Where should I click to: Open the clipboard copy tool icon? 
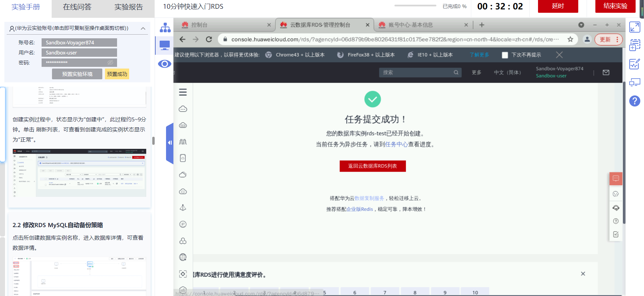click(x=635, y=45)
